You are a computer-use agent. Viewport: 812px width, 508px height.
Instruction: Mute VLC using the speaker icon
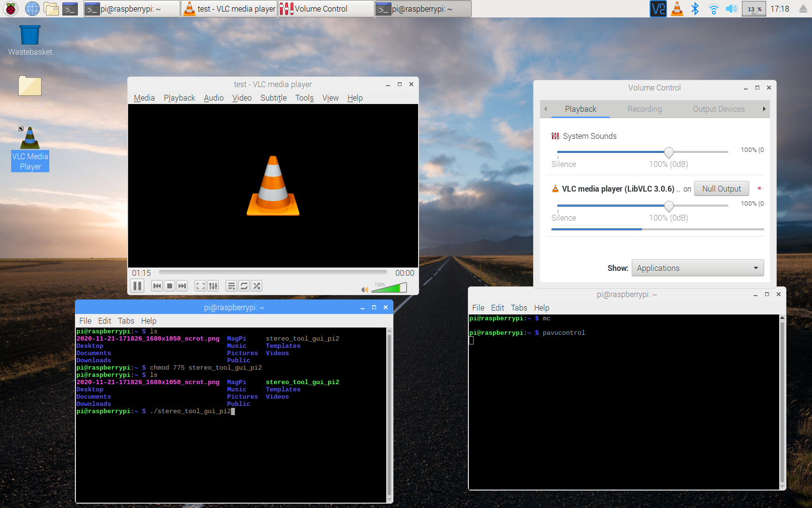(x=364, y=289)
